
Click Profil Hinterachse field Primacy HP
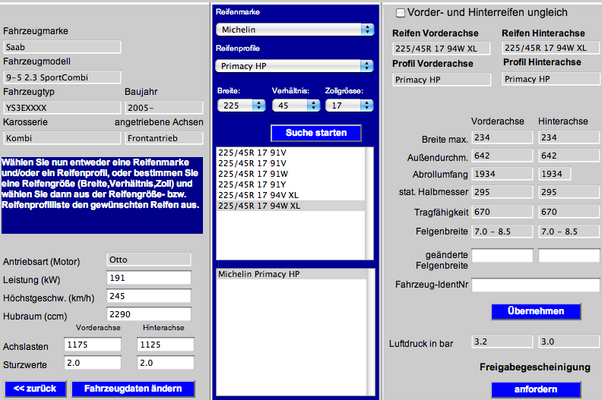551,79
